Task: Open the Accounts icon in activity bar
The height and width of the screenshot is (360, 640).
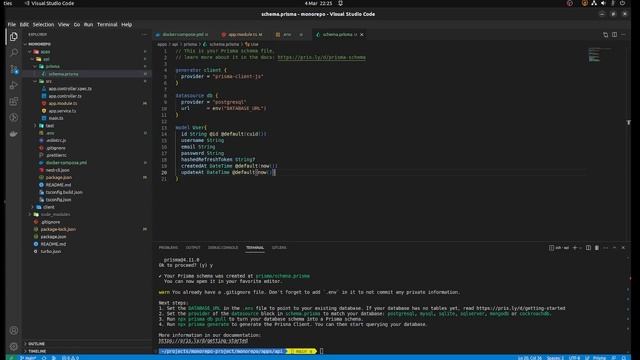Action: [x=13, y=330]
